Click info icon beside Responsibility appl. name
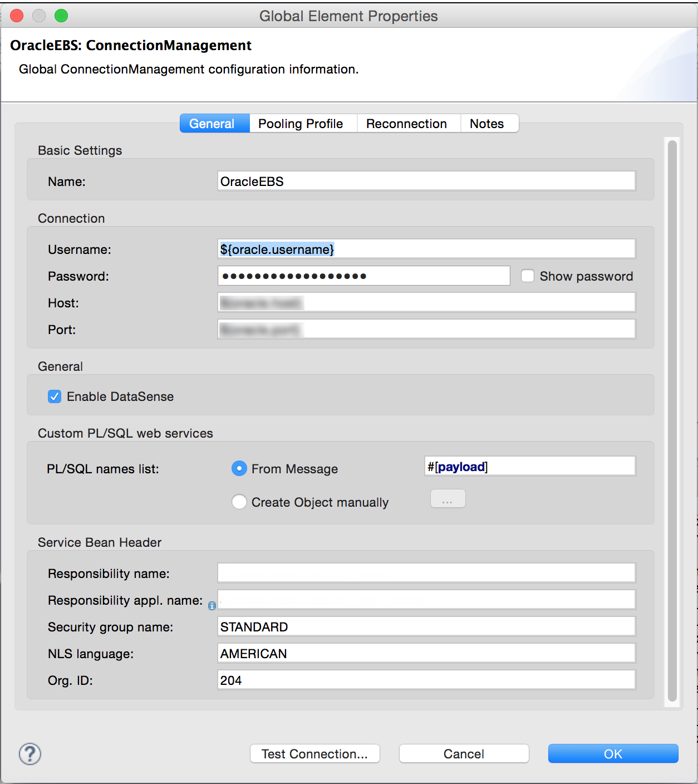698x784 pixels. (x=212, y=606)
